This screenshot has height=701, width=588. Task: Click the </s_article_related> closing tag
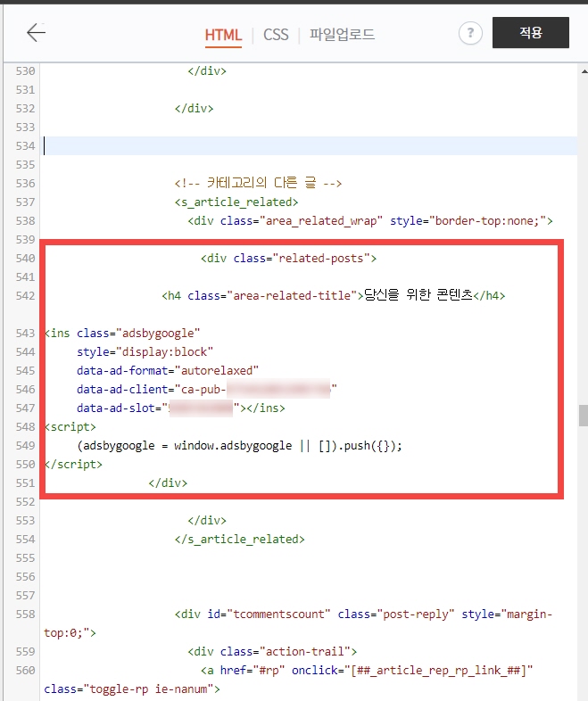click(240, 540)
